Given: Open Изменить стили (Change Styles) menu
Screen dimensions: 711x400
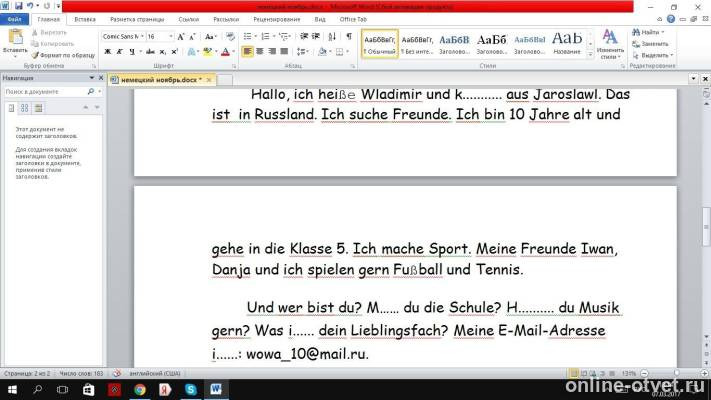Looking at the screenshot, I should coord(610,44).
